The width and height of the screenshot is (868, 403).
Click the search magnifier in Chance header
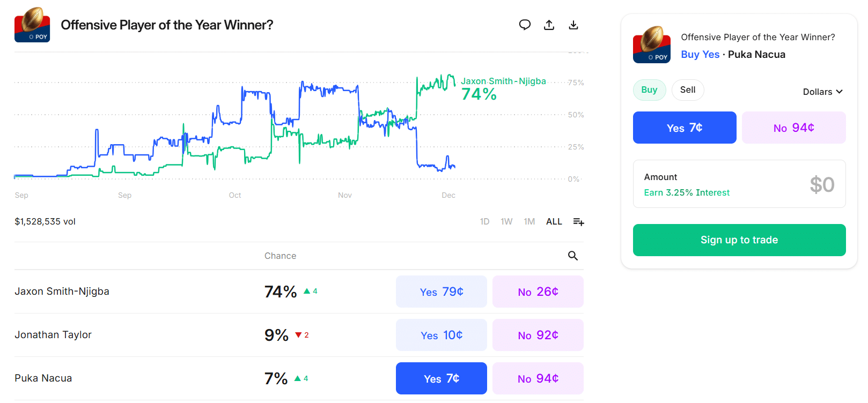tap(573, 256)
